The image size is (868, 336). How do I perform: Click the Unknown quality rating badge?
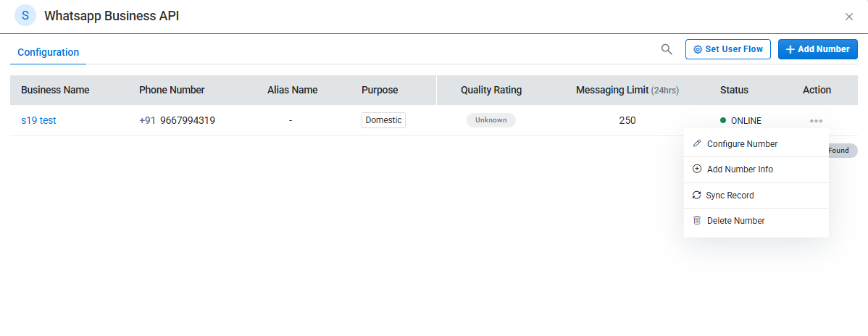[491, 120]
